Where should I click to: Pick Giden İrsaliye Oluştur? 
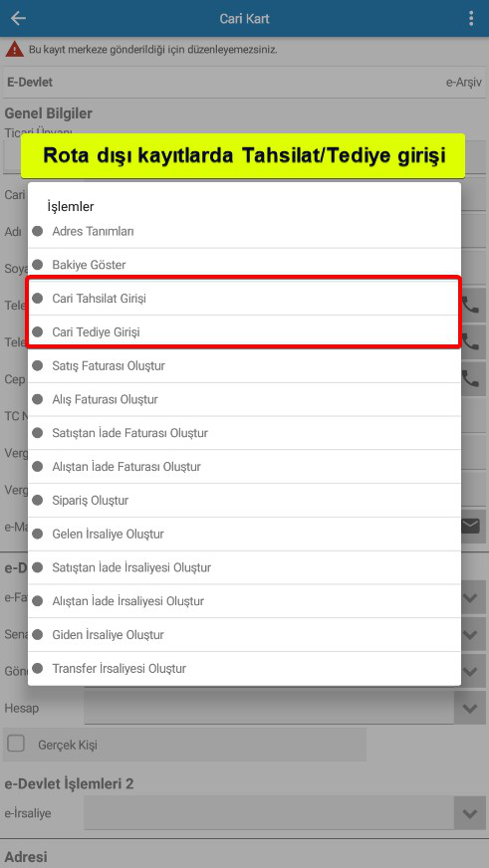[x=244, y=634]
